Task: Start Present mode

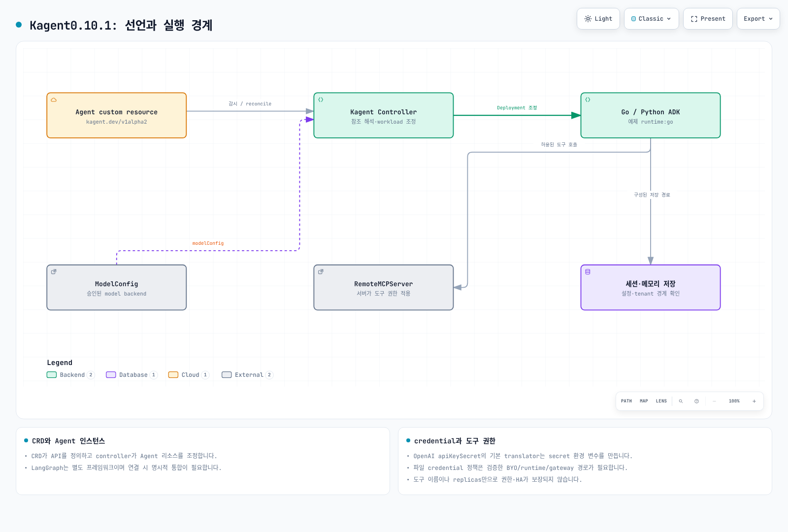Action: click(x=708, y=19)
